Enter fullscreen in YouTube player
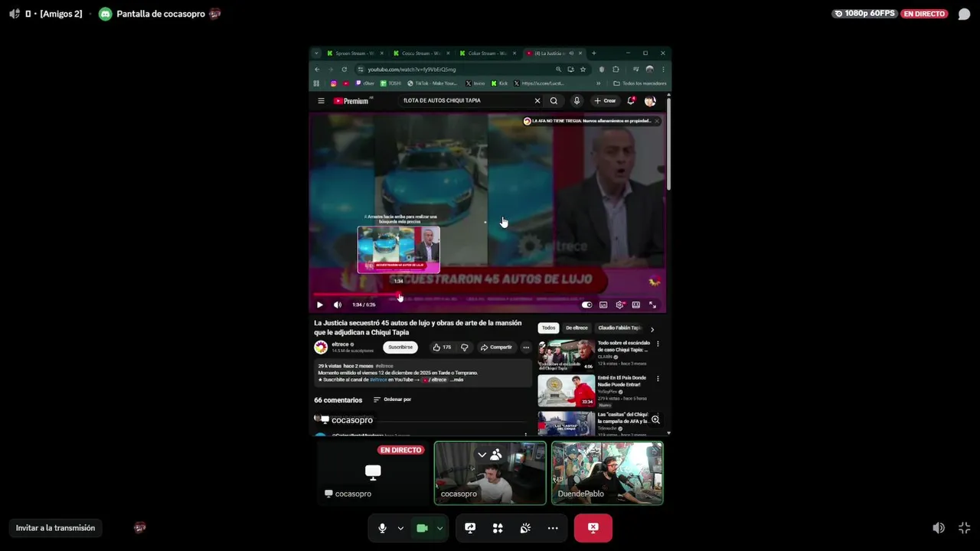 click(x=652, y=305)
